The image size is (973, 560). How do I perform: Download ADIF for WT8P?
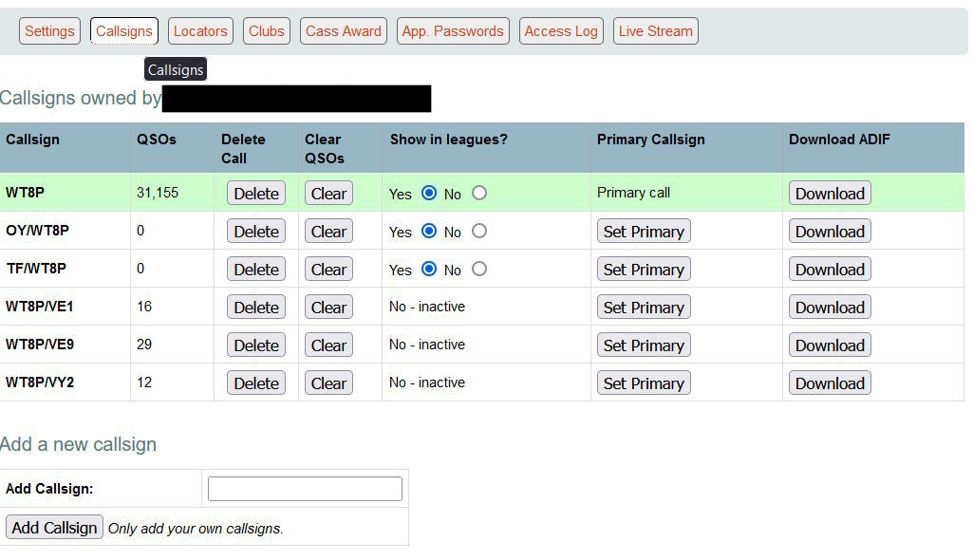(830, 194)
